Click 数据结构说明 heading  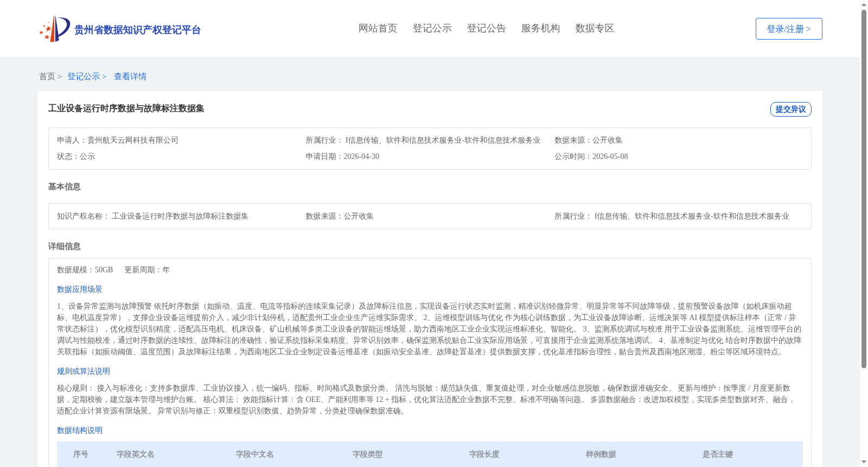(80, 430)
